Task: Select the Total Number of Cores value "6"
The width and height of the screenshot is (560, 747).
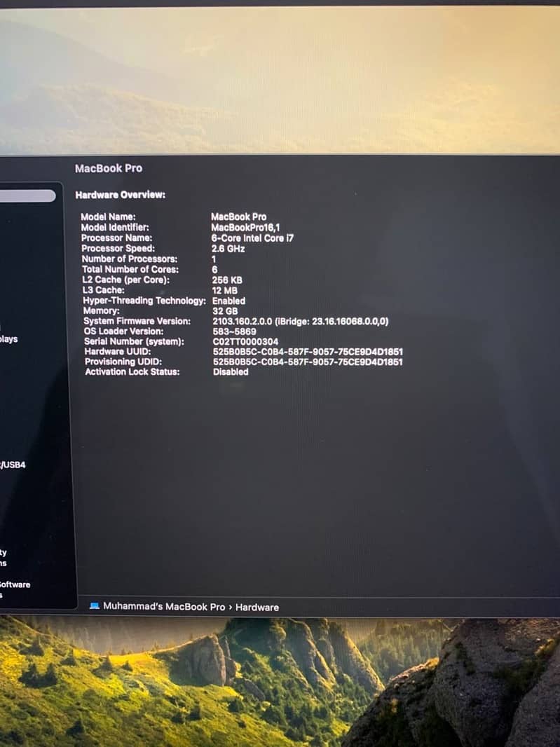Action: pos(214,270)
